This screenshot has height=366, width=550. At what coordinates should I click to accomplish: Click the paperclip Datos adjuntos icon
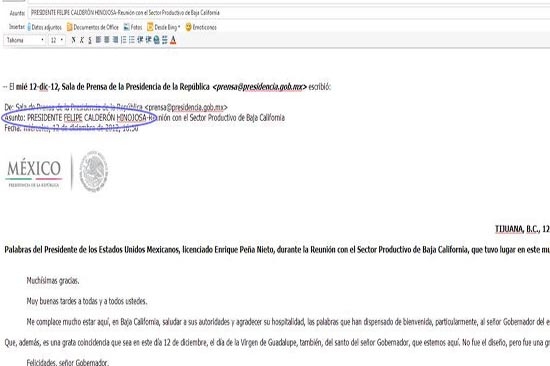tap(29, 27)
